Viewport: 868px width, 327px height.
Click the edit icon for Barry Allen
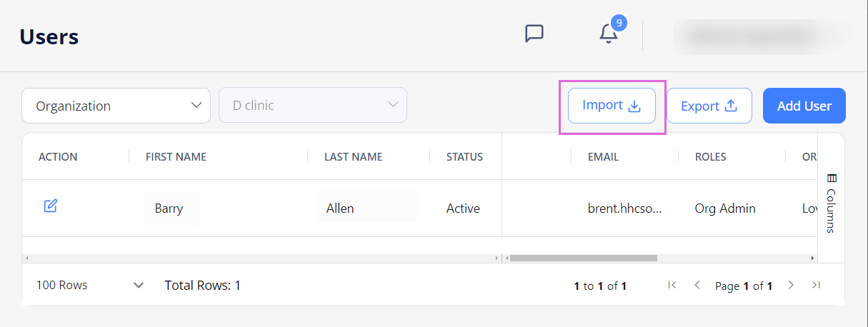point(50,206)
